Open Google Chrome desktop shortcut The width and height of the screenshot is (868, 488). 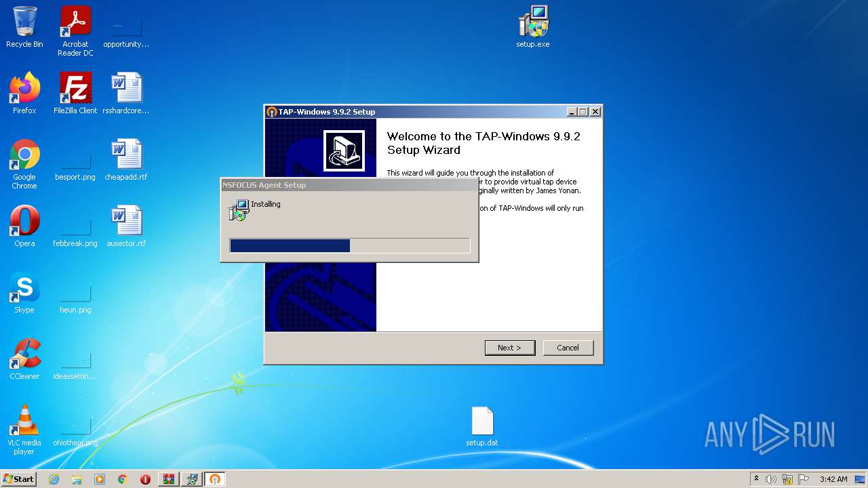(24, 164)
